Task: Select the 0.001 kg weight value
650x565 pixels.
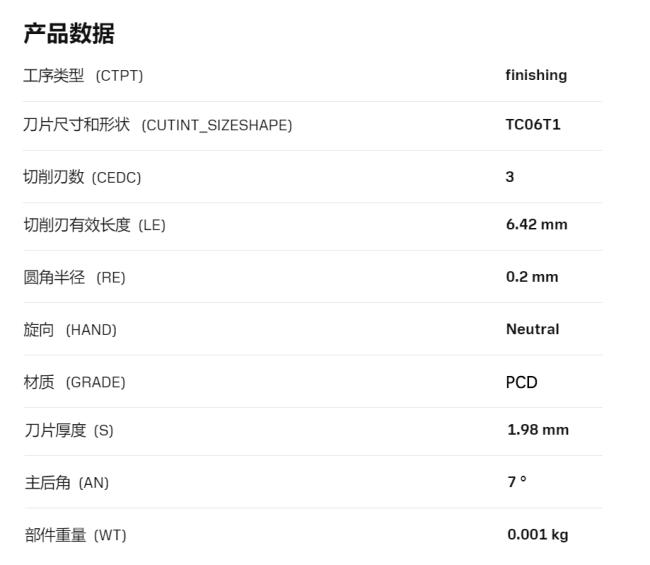Action: tap(537, 534)
